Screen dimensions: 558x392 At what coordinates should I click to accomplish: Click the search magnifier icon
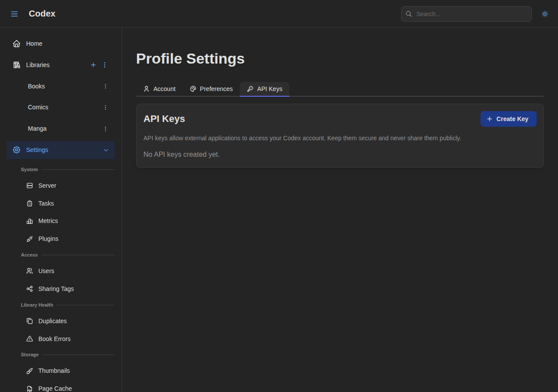coord(408,14)
